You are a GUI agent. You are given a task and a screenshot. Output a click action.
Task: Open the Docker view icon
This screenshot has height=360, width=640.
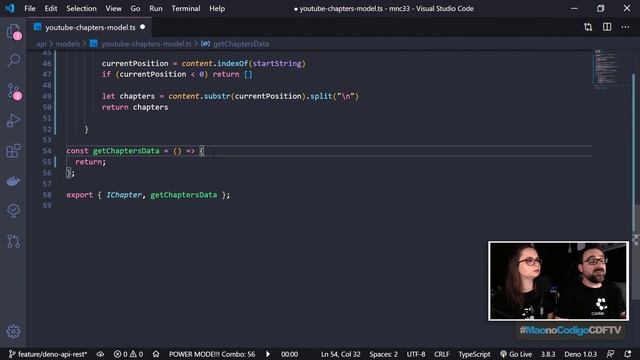coord(13,180)
